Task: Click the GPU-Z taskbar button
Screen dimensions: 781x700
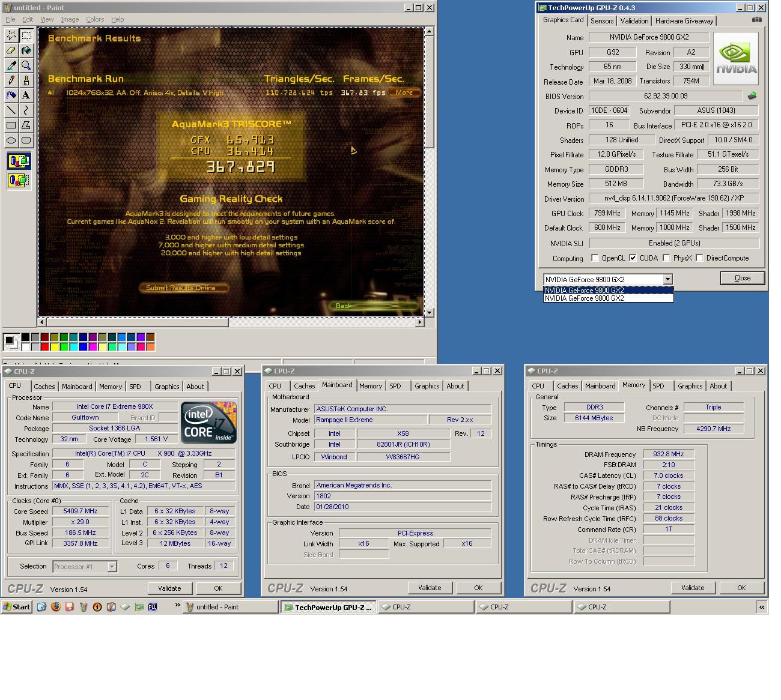Action: click(x=329, y=607)
